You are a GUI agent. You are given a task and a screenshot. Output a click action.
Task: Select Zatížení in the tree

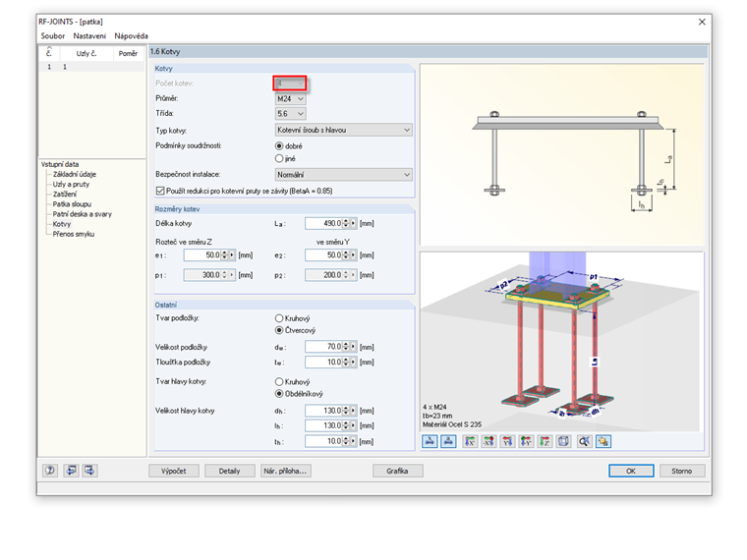(64, 195)
